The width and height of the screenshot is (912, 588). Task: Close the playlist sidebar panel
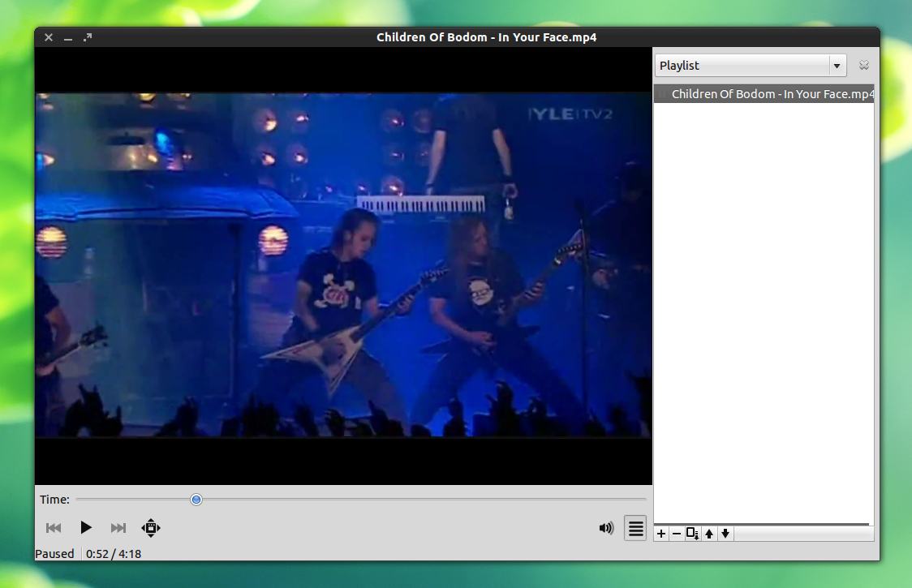[864, 65]
